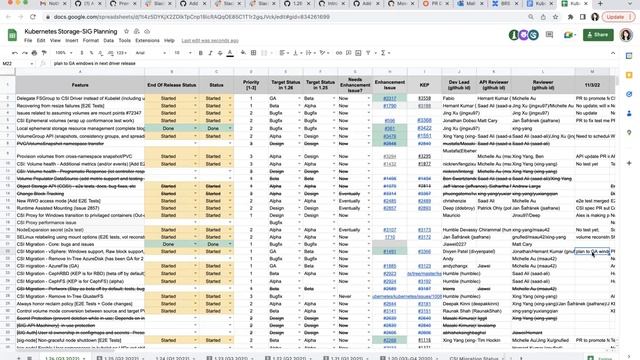Open the Maps side panel icon
The height and width of the screenshot is (360, 640).
click(x=629, y=133)
